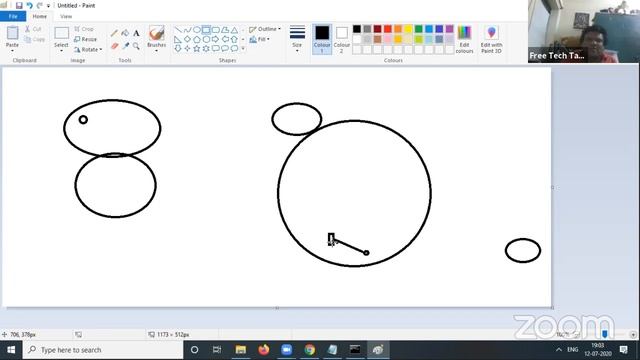
Task: Click the Windows search box
Action: tap(103, 350)
